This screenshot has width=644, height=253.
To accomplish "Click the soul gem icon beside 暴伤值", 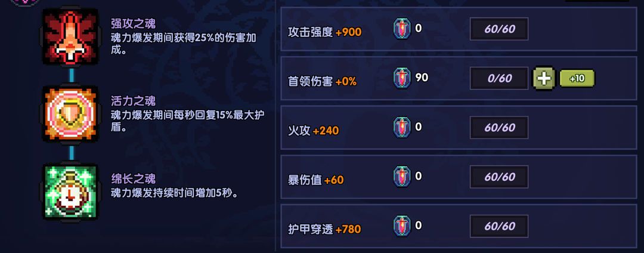I will 402,177.
